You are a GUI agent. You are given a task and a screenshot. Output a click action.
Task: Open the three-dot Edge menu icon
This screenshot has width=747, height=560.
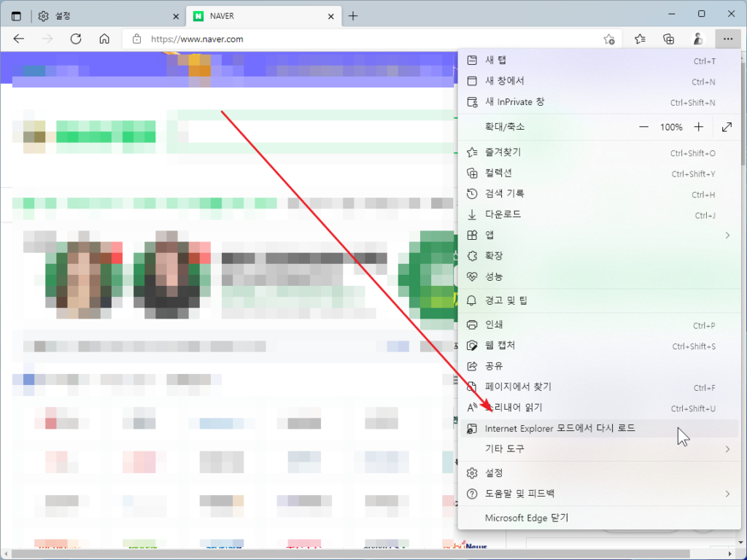[x=727, y=39]
